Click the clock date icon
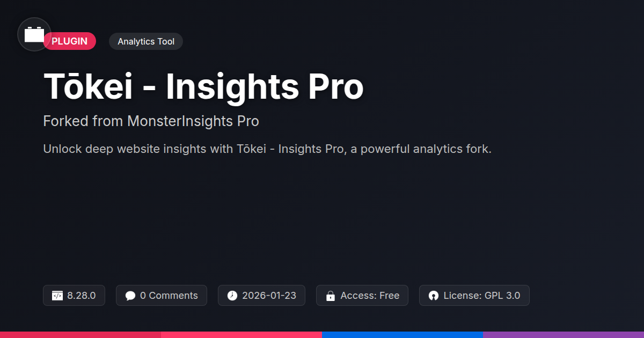Viewport: 644px width, 338px height. coord(232,296)
